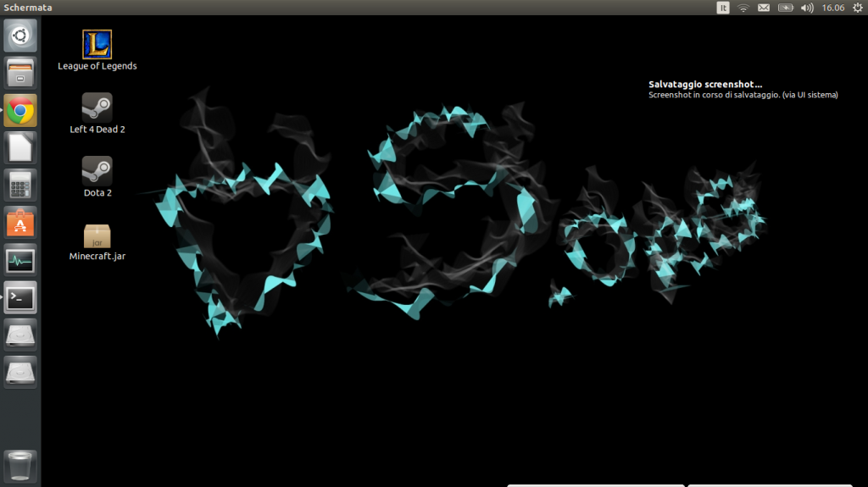Open Ubuntu Software Center
This screenshot has width=868, height=487.
[x=20, y=222]
